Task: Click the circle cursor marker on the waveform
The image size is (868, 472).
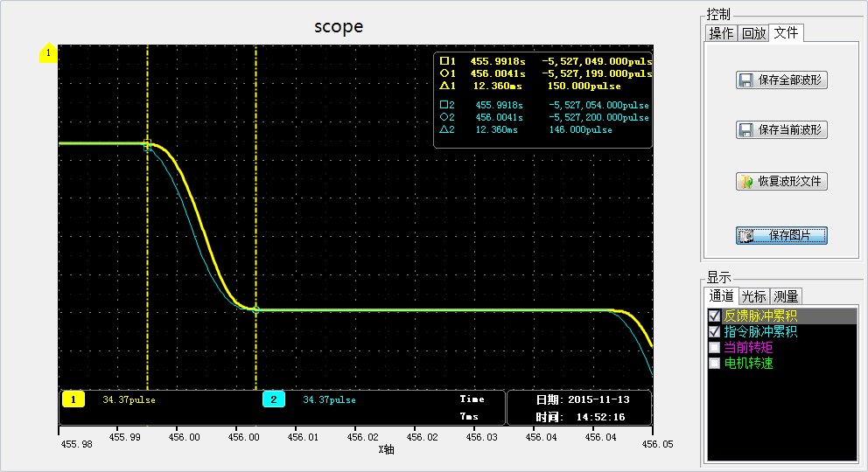Action: (x=255, y=309)
